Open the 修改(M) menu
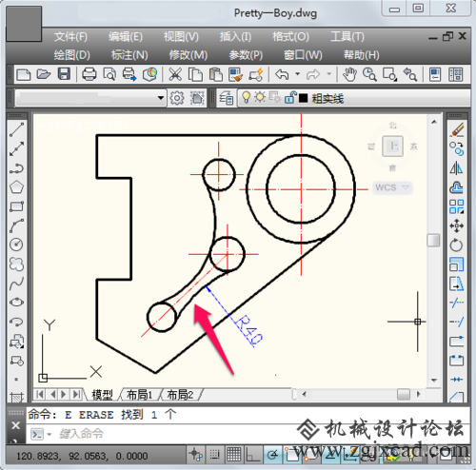476x470 pixels. pos(188,55)
